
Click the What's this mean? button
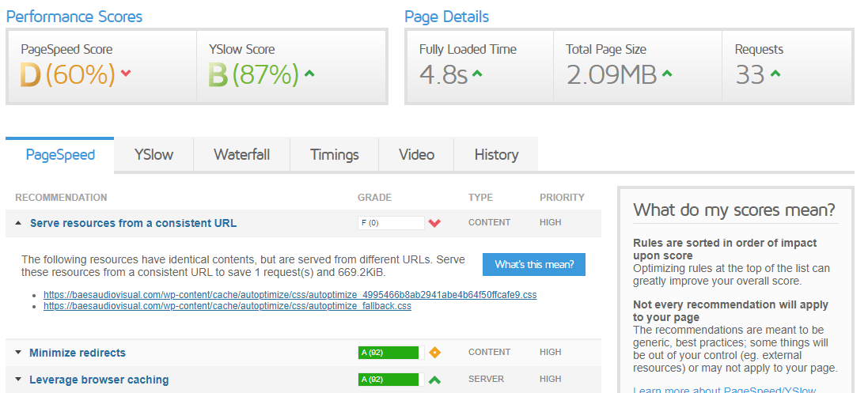pyautogui.click(x=533, y=265)
